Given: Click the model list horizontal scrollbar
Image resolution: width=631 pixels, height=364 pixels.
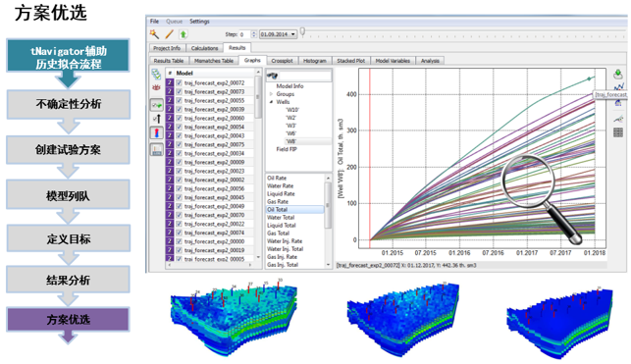Looking at the screenshot, I should pyautogui.click(x=210, y=265).
